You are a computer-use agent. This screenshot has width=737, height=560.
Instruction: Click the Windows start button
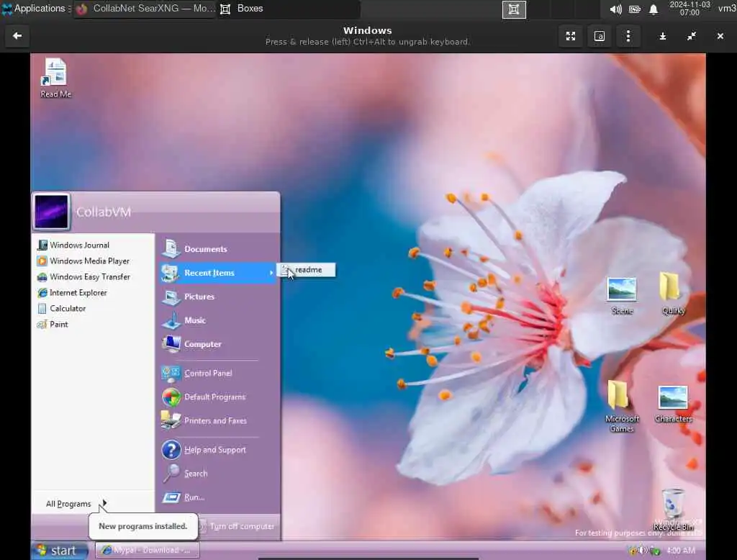coord(59,551)
